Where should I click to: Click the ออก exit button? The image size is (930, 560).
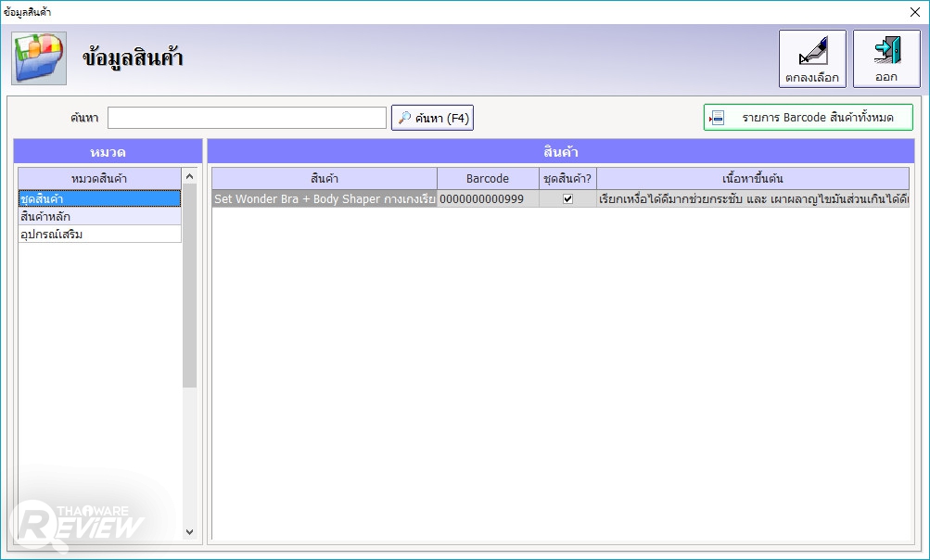[886, 58]
